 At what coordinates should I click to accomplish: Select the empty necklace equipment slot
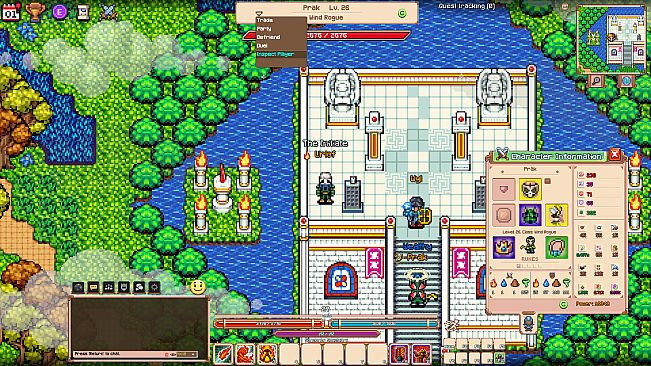coord(504,189)
